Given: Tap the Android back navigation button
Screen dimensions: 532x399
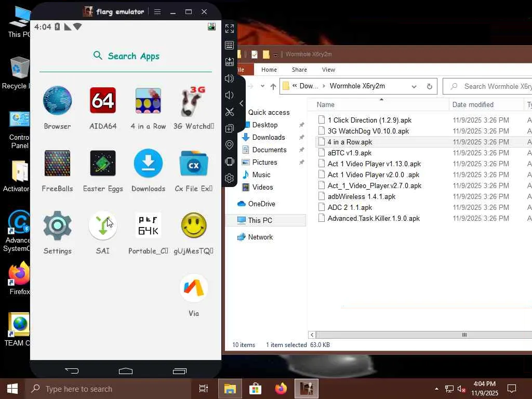Looking at the screenshot, I should 72,371.
